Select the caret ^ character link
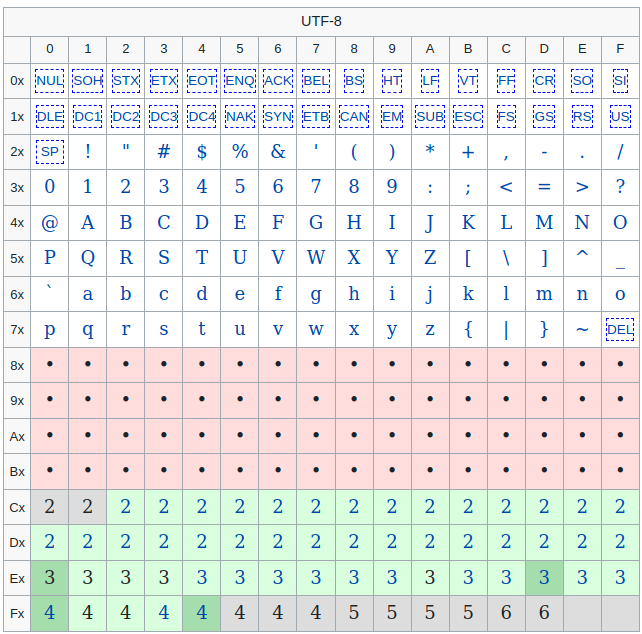This screenshot has height=634, width=642. pos(582,254)
